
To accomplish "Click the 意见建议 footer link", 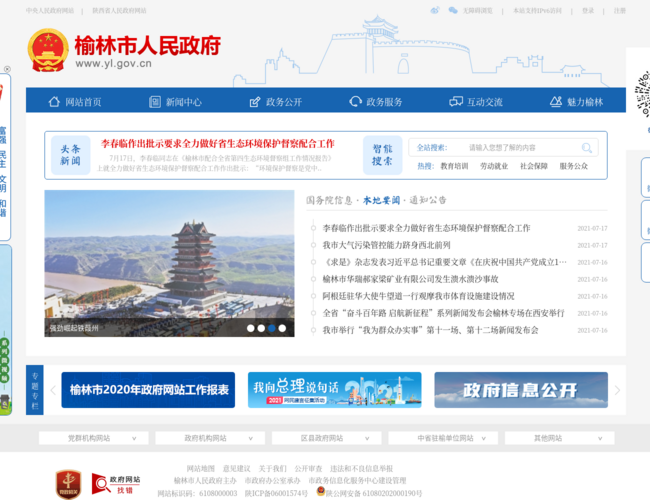I will pos(237,469).
